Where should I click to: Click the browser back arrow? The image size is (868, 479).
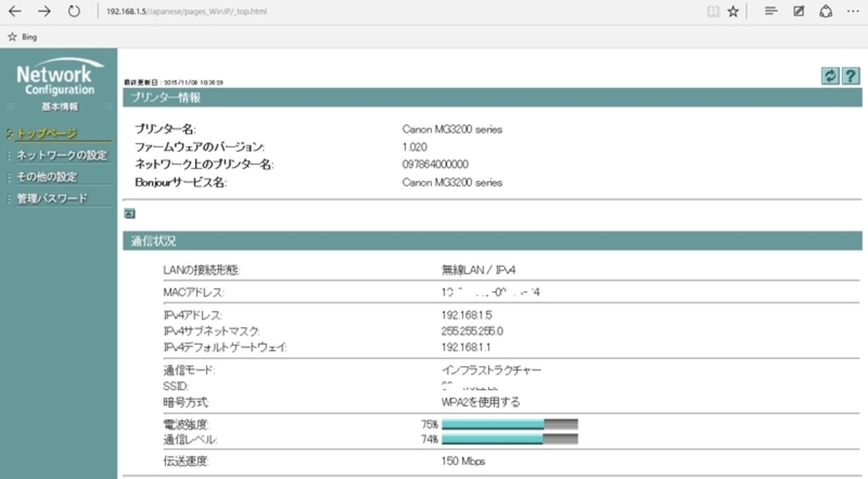14,11
